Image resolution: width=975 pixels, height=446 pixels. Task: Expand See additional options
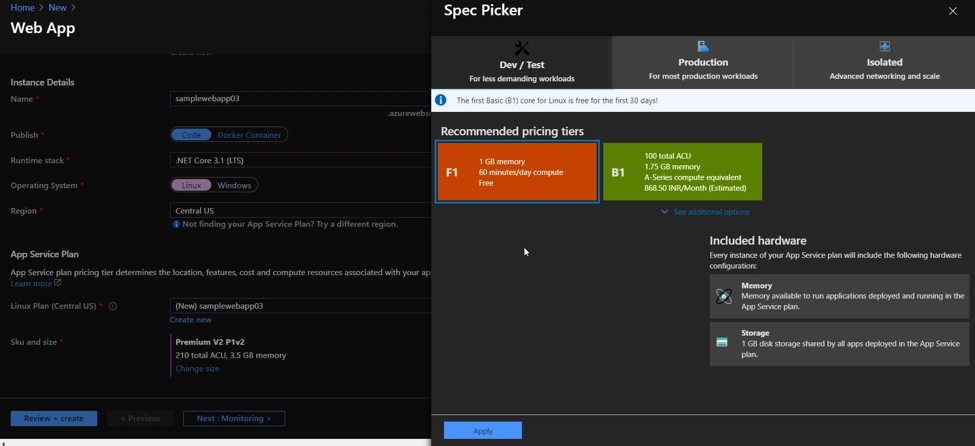[x=705, y=212]
